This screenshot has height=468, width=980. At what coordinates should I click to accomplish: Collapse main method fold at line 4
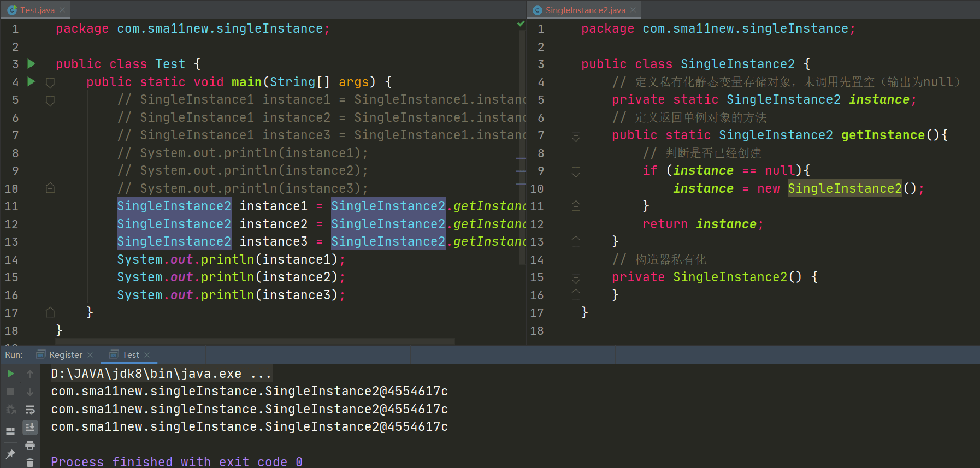pyautogui.click(x=50, y=82)
